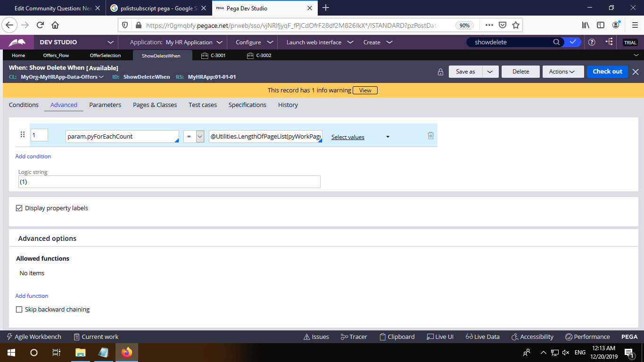Switch to the Conditions tab

pos(24,105)
